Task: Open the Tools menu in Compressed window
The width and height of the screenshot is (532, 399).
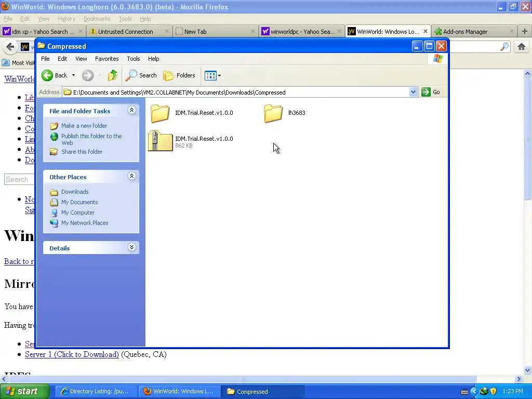Action: click(134, 59)
